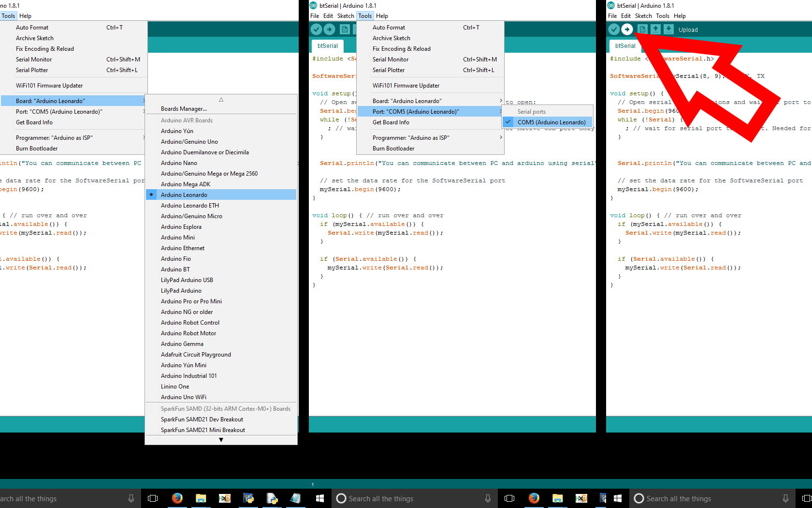Click Archive Sketch in the left Tools menu

(73, 38)
